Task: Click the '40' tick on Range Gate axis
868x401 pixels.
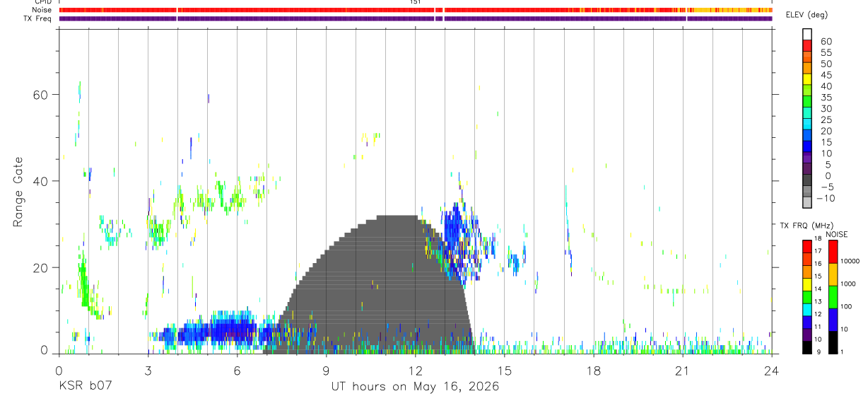Action: [x=42, y=182]
